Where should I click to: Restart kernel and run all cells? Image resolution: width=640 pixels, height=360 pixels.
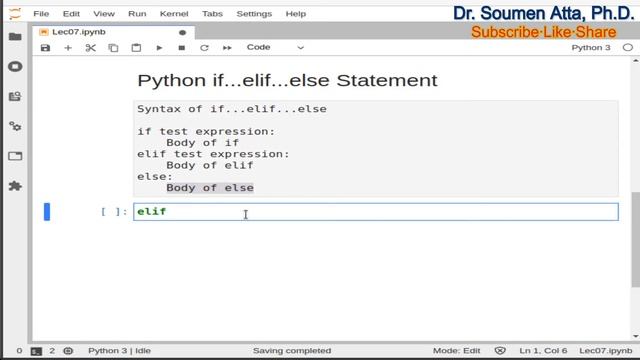click(227, 48)
